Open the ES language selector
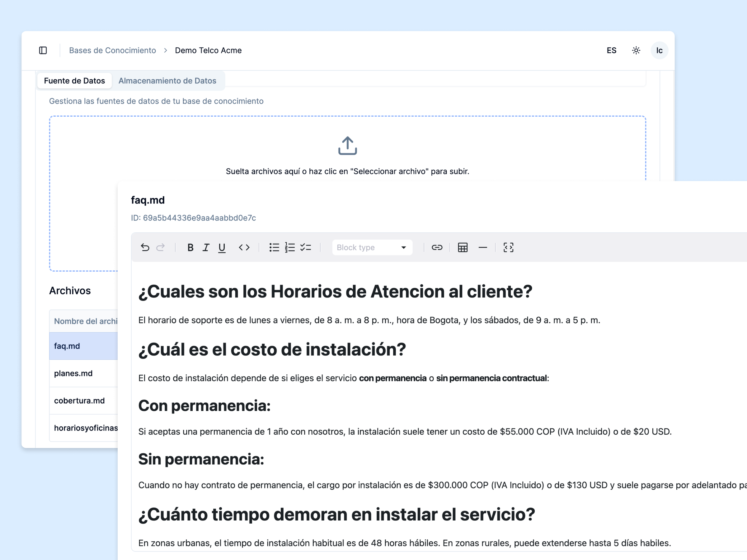The width and height of the screenshot is (747, 560). pyautogui.click(x=611, y=50)
